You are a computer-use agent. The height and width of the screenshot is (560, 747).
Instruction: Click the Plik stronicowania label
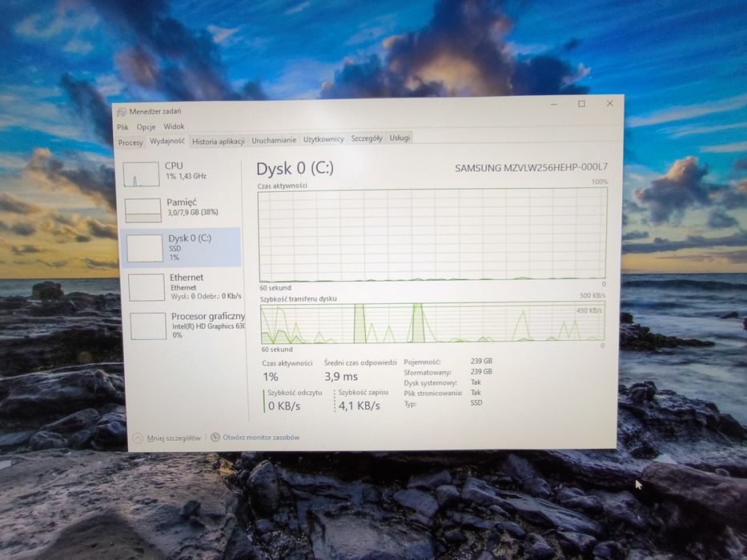click(x=433, y=394)
